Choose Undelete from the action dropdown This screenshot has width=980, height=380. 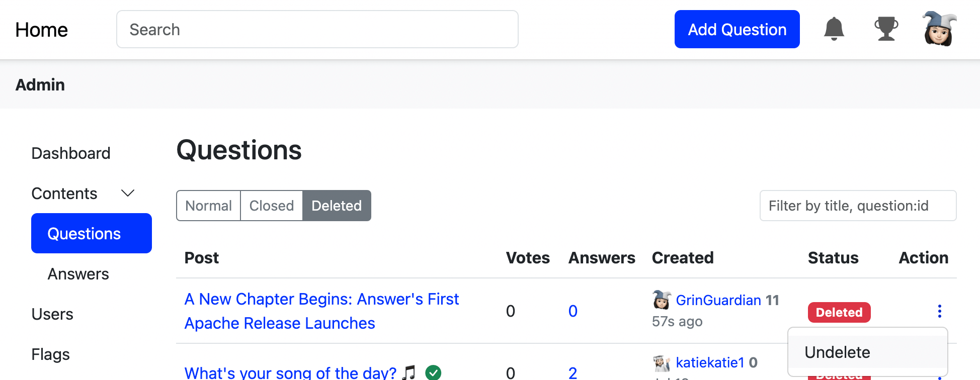click(837, 352)
